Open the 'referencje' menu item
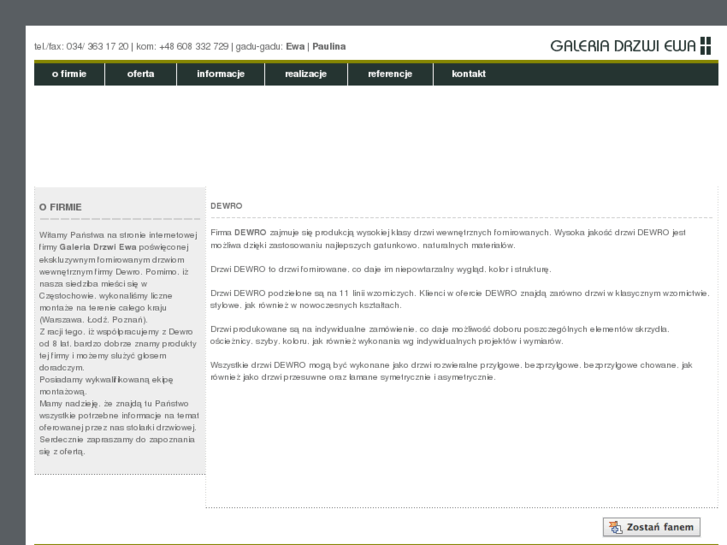This screenshot has width=727, height=545. (x=390, y=74)
